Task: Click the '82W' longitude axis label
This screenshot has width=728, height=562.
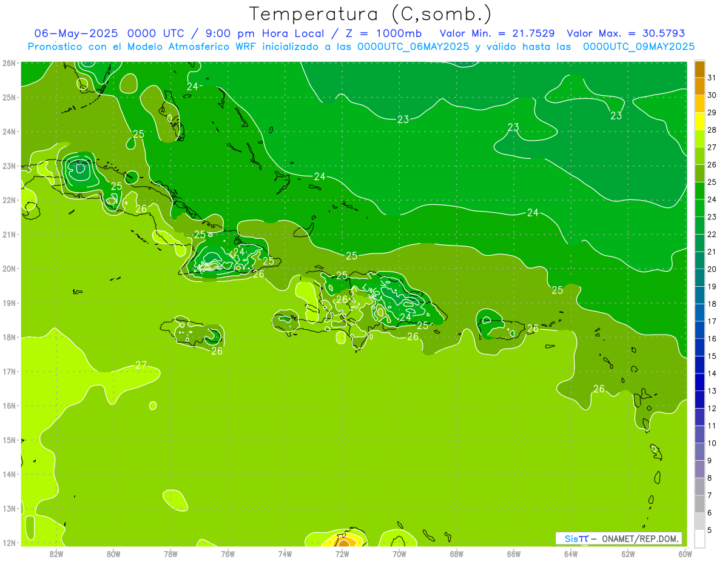Action: (x=56, y=554)
